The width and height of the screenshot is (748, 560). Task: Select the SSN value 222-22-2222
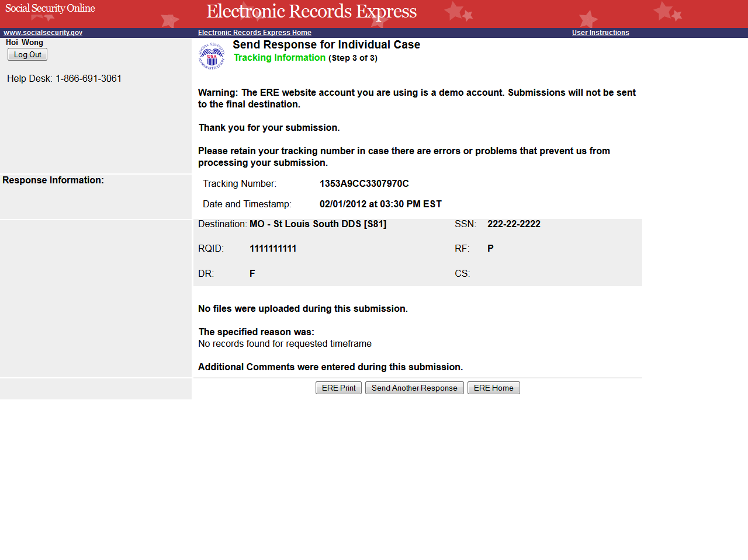tap(514, 224)
